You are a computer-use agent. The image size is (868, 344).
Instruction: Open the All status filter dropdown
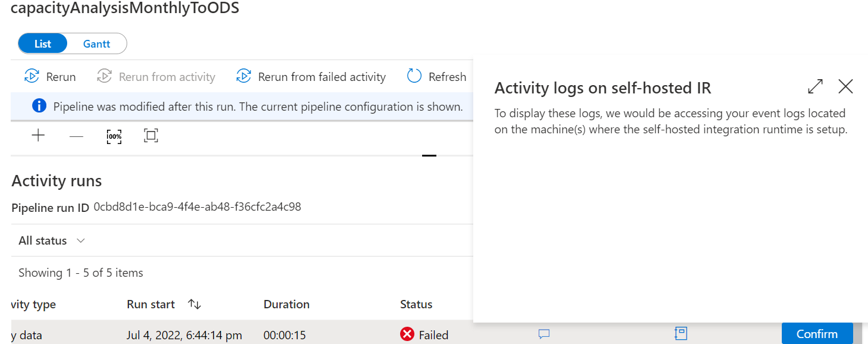[51, 240]
